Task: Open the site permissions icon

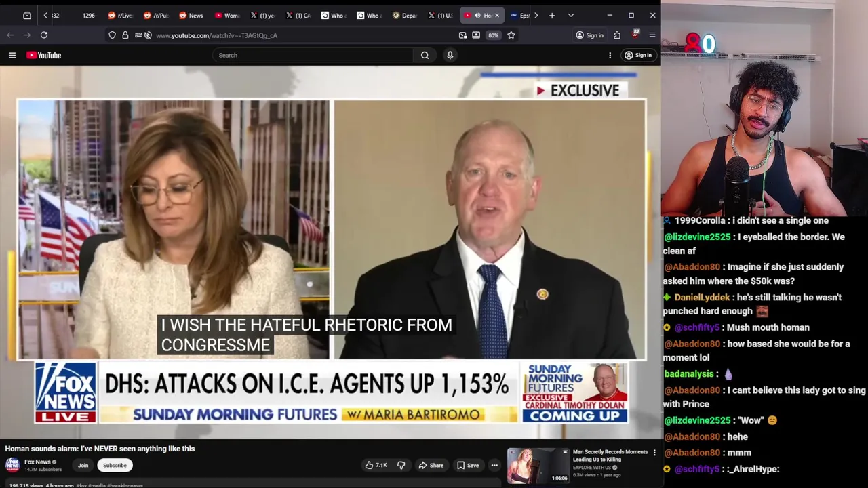Action: tap(138, 35)
